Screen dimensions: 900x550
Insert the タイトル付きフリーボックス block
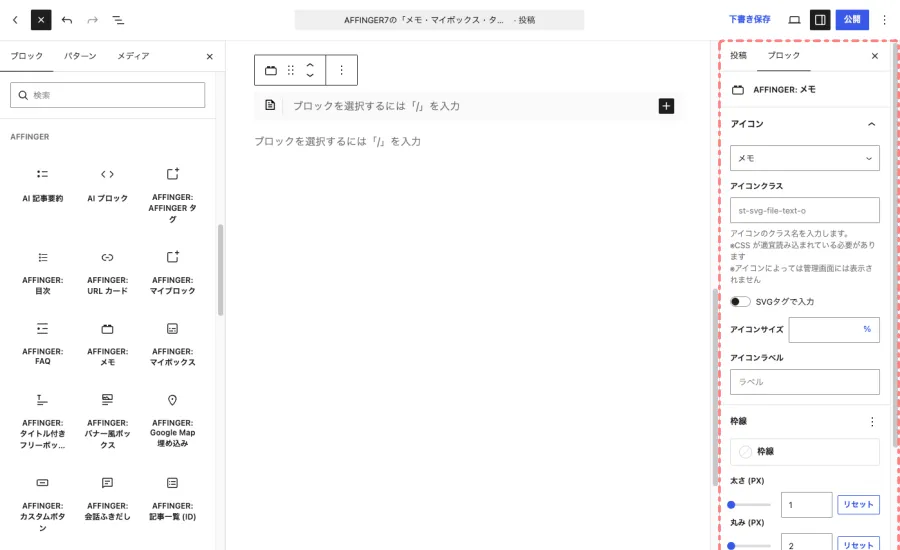(x=42, y=421)
